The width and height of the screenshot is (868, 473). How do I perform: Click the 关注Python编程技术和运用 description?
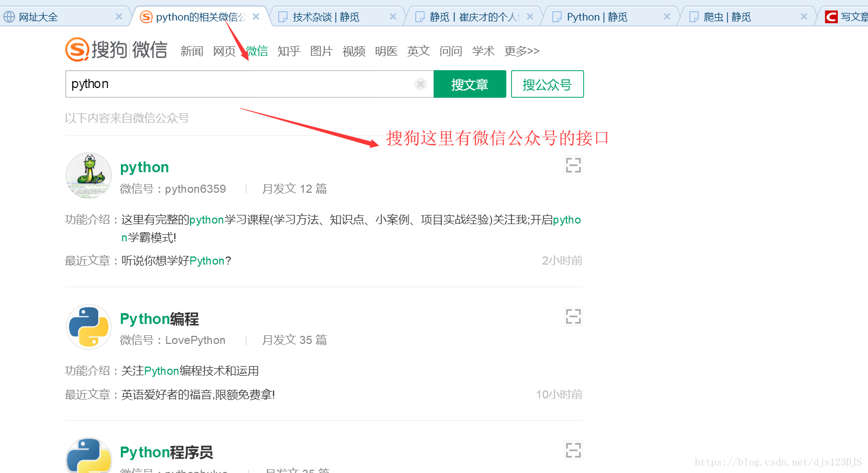pos(190,371)
